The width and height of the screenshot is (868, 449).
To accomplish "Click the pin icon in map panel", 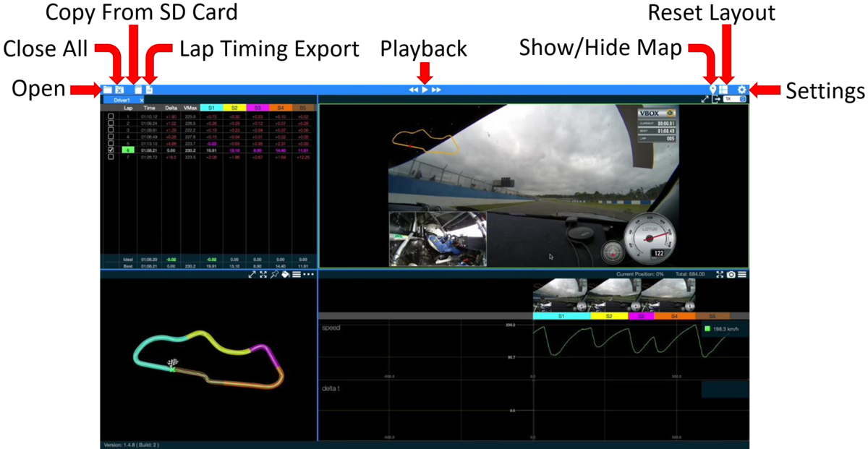I will point(274,275).
